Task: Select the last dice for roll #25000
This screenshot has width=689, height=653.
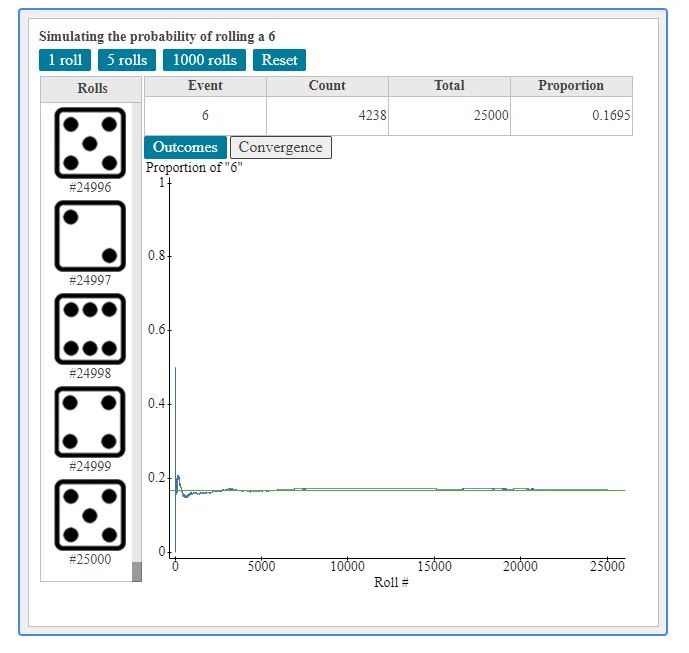Action: [90, 515]
